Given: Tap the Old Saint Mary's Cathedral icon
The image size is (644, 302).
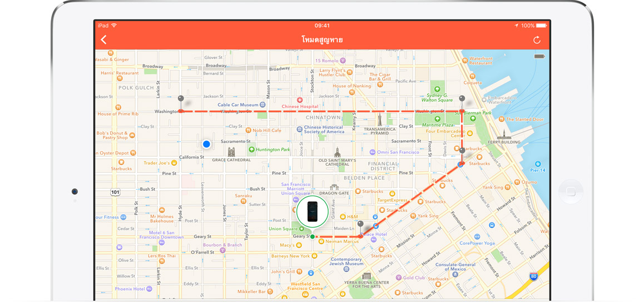Looking at the screenshot, I should [337, 152].
